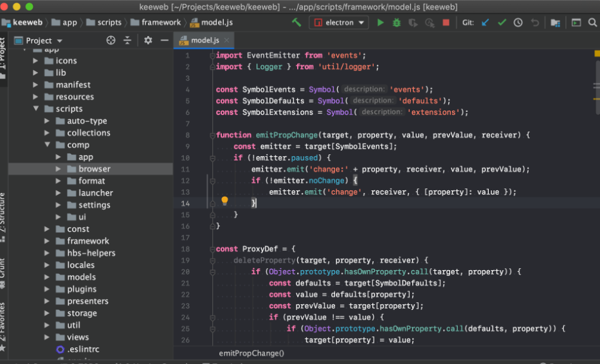Open the electron run configuration dropdown
The height and width of the screenshot is (364, 600).
coord(339,23)
